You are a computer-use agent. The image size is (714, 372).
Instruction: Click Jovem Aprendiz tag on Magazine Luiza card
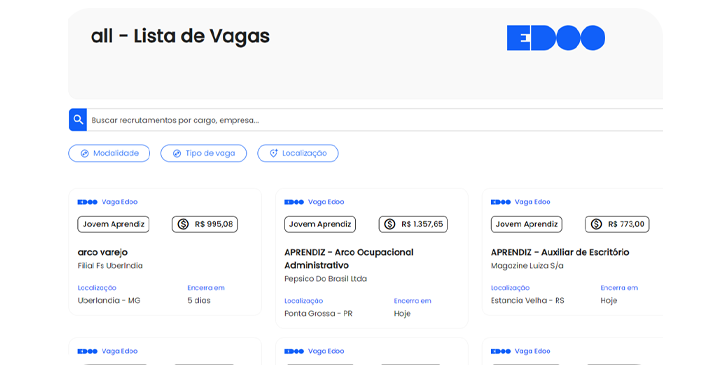(x=527, y=224)
